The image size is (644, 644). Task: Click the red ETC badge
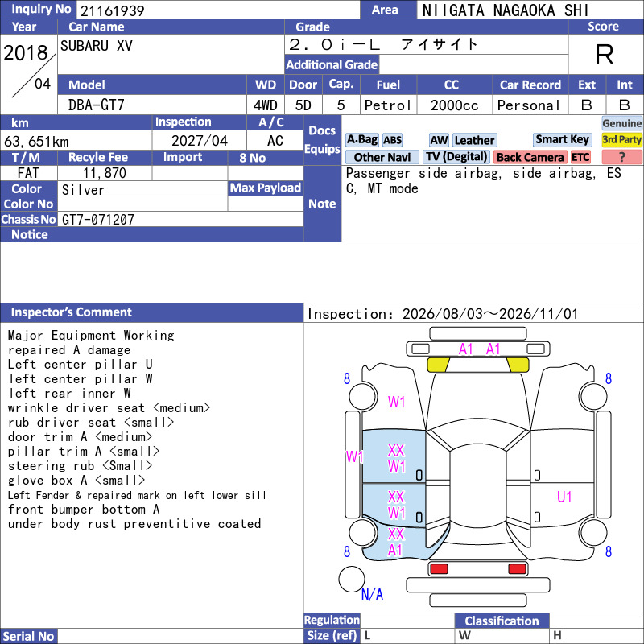click(580, 157)
